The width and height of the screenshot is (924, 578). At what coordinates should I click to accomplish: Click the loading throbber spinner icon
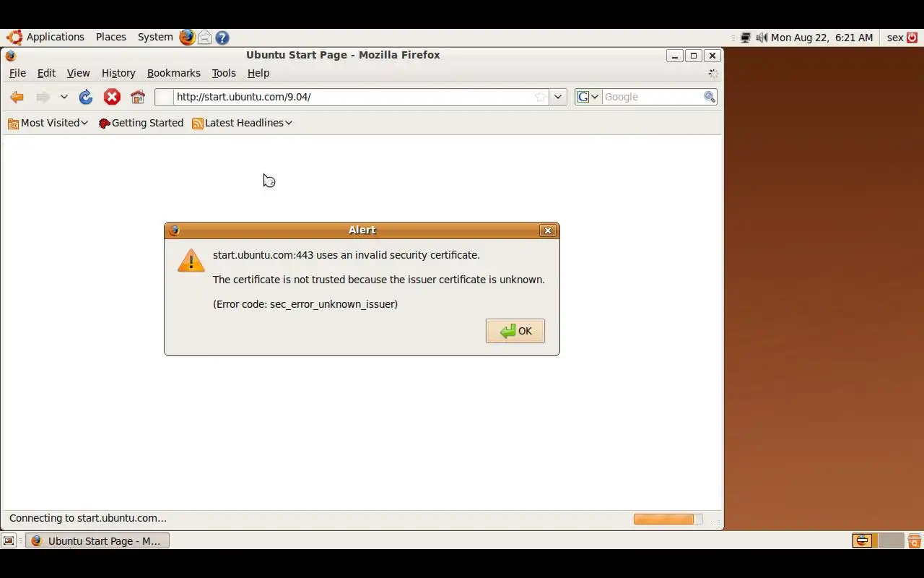(713, 74)
